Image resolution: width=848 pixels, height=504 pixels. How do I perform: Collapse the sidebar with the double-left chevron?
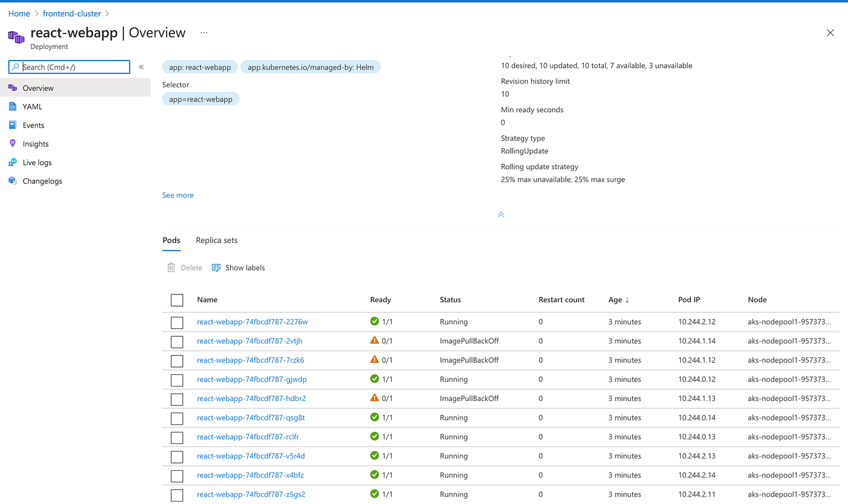(x=141, y=67)
